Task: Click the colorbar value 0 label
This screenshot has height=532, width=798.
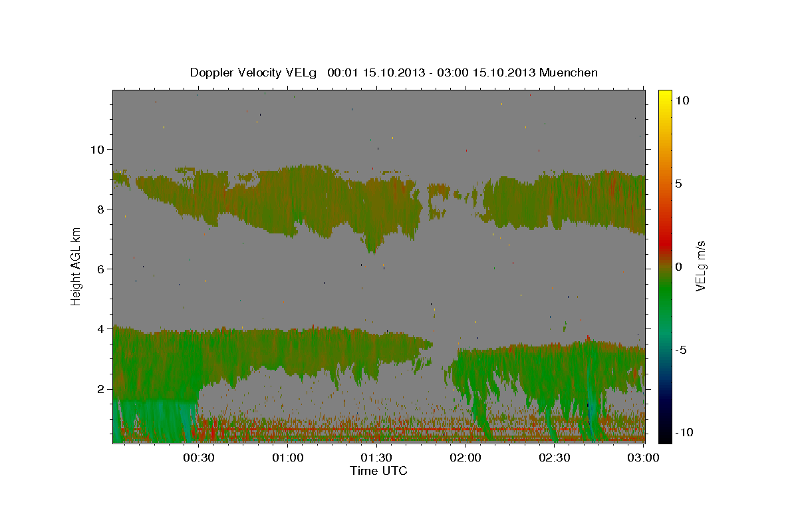Action: click(679, 266)
